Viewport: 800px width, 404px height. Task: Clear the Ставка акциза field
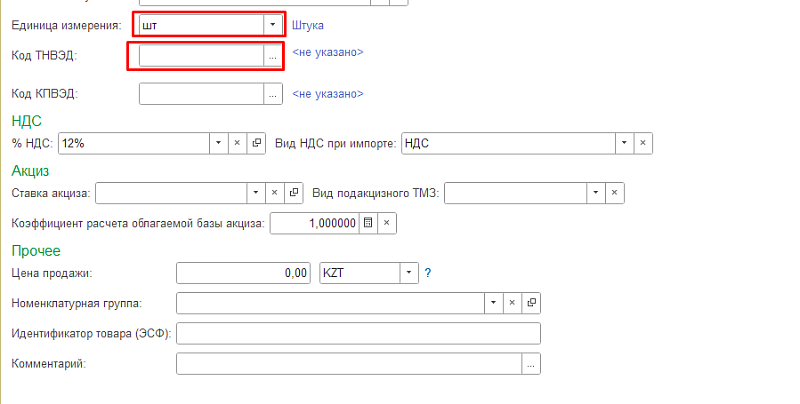click(274, 192)
